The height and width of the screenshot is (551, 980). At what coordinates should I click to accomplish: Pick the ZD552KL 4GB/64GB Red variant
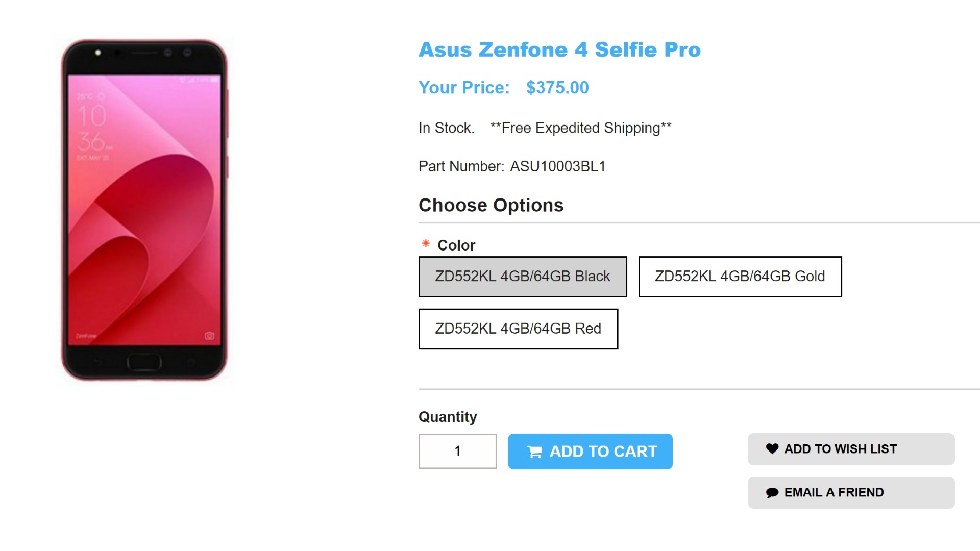tap(518, 329)
